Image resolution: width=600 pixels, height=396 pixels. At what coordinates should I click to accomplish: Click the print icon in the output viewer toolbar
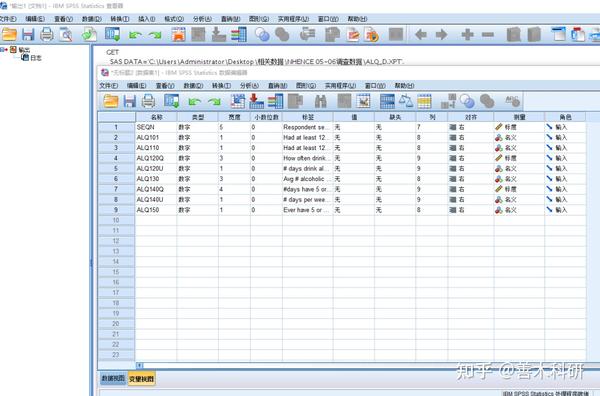point(47,34)
